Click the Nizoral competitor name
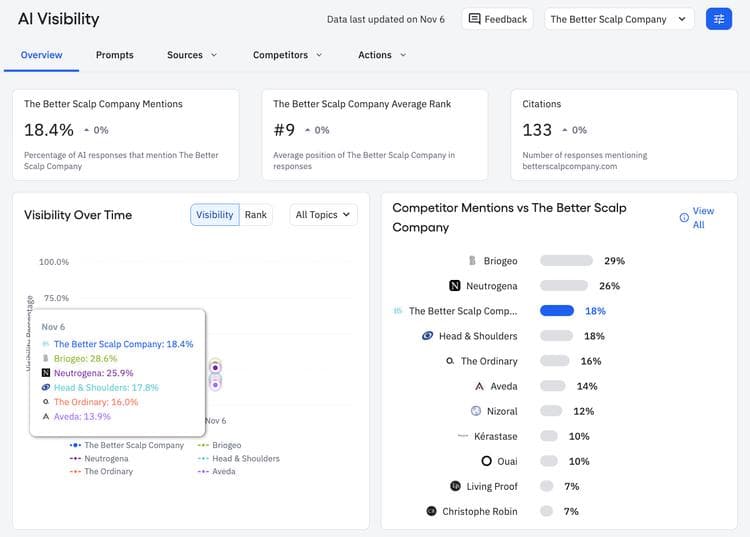 click(502, 411)
